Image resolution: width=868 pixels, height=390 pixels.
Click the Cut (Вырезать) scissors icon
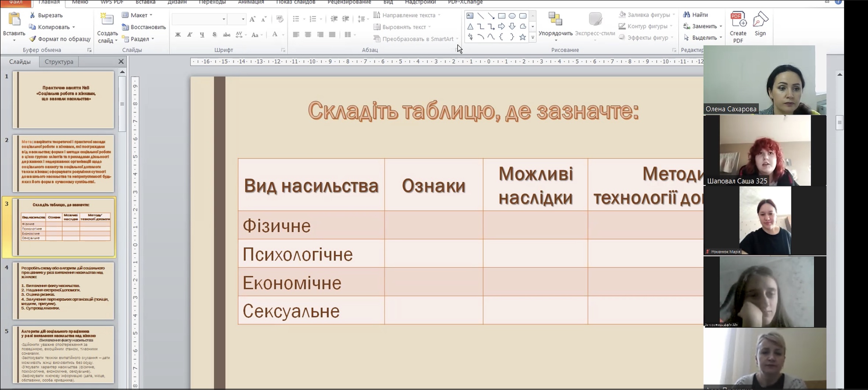32,15
